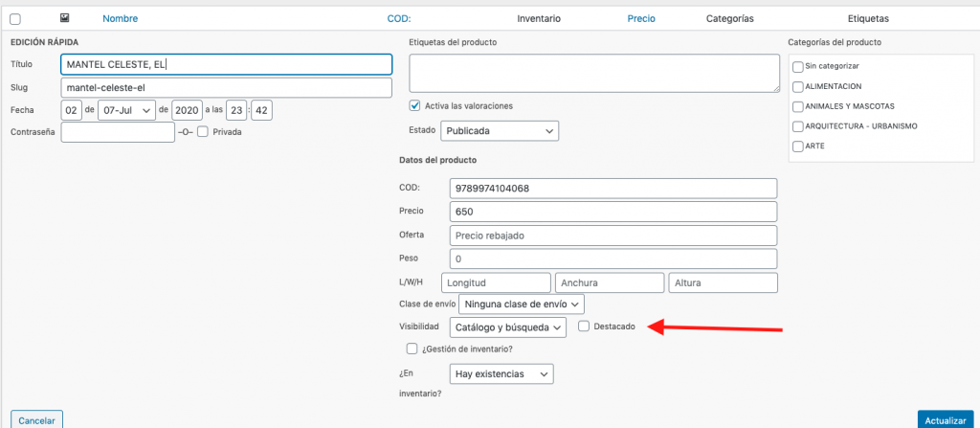
Task: Click the Etiquetas del producto text area
Action: coord(594,73)
